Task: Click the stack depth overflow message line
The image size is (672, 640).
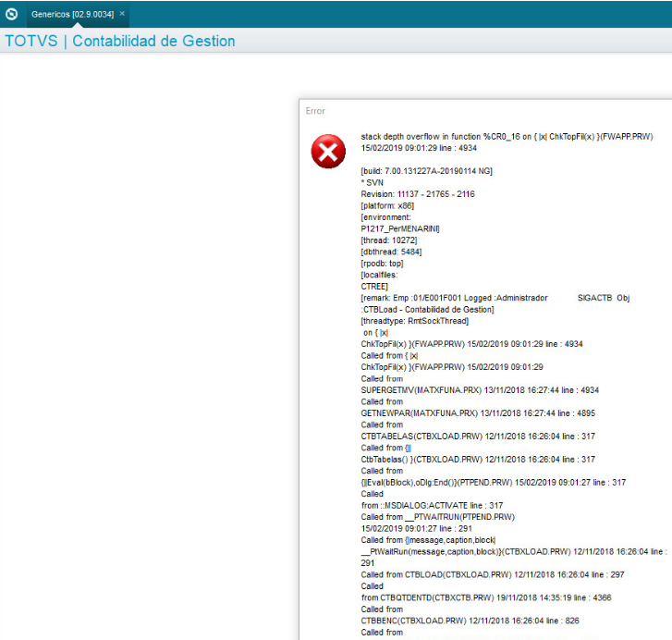Action: coord(507,137)
